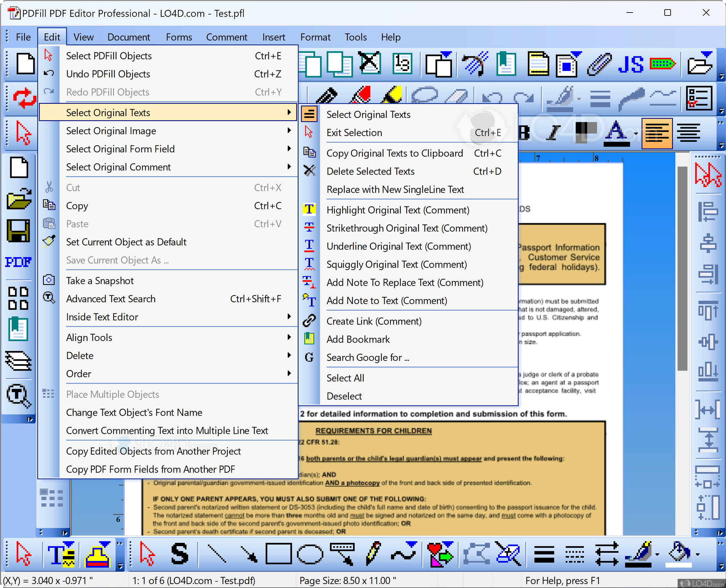The height and width of the screenshot is (588, 726).
Task: Click the PDF export icon in left sidebar
Action: (x=18, y=262)
